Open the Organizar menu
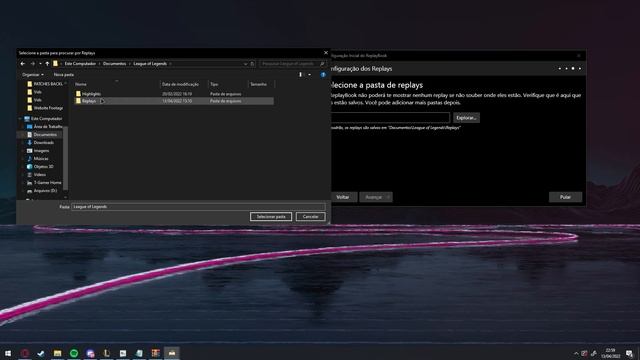The height and width of the screenshot is (360, 640). (x=33, y=75)
